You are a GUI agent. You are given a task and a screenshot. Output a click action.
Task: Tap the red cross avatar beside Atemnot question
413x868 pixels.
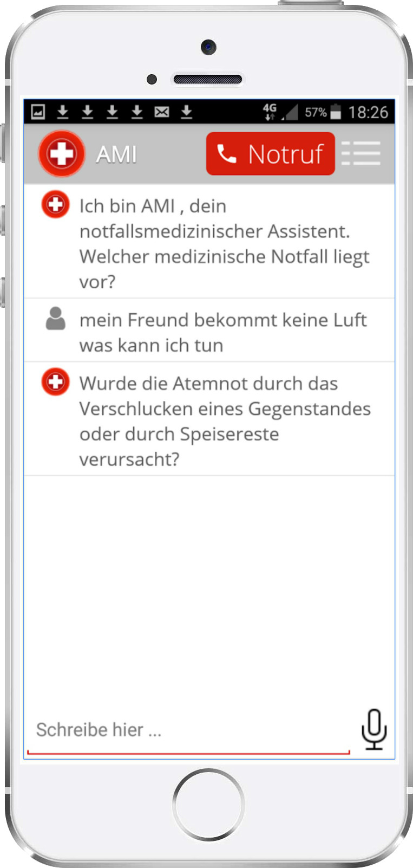coord(55,382)
